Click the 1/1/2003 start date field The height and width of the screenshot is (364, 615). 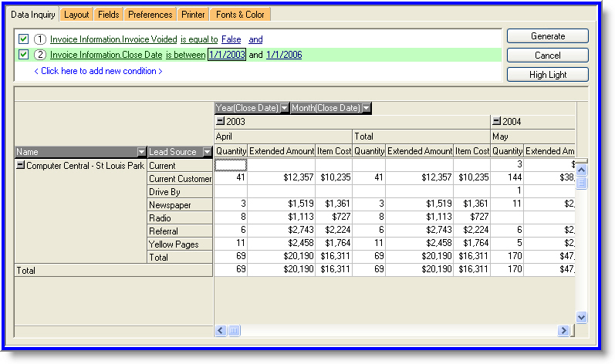227,55
